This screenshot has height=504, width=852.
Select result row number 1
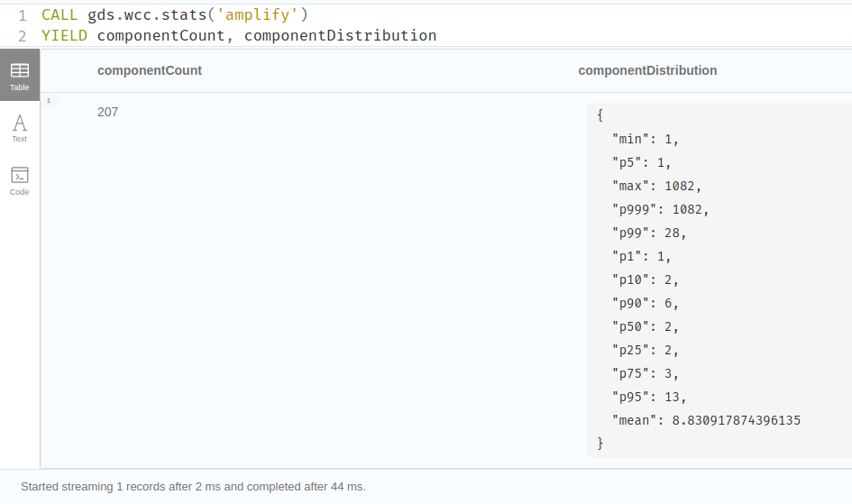pos(48,100)
